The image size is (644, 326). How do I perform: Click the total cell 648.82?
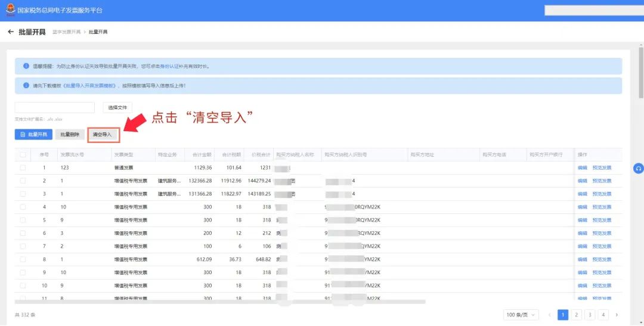tap(263, 259)
